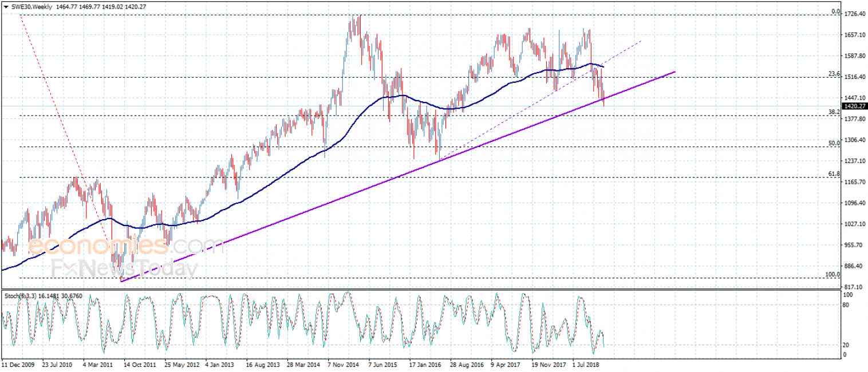Click the 16 Aug 2013 date label
868x372 pixels.
(262, 364)
